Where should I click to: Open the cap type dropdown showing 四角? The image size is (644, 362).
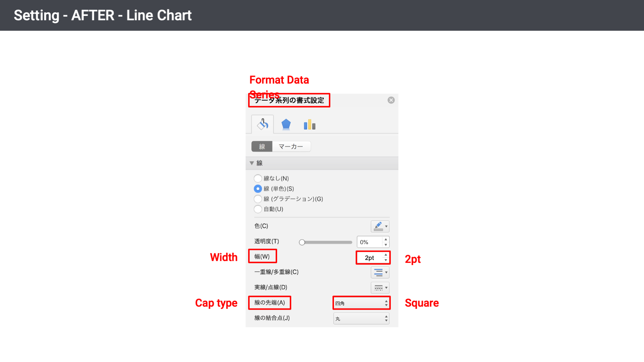(x=361, y=303)
